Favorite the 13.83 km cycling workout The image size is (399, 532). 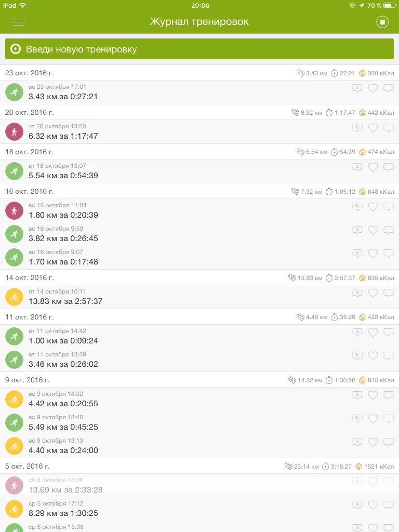(x=373, y=293)
